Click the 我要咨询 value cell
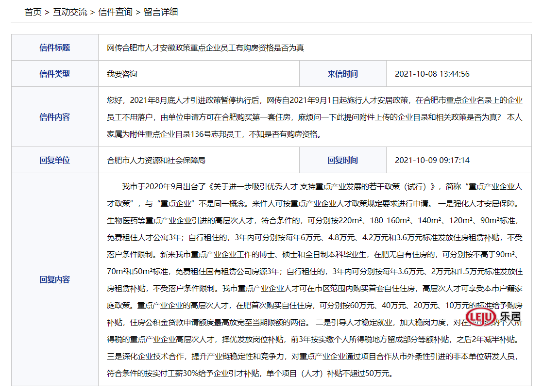The height and width of the screenshot is (392, 543). coord(199,74)
